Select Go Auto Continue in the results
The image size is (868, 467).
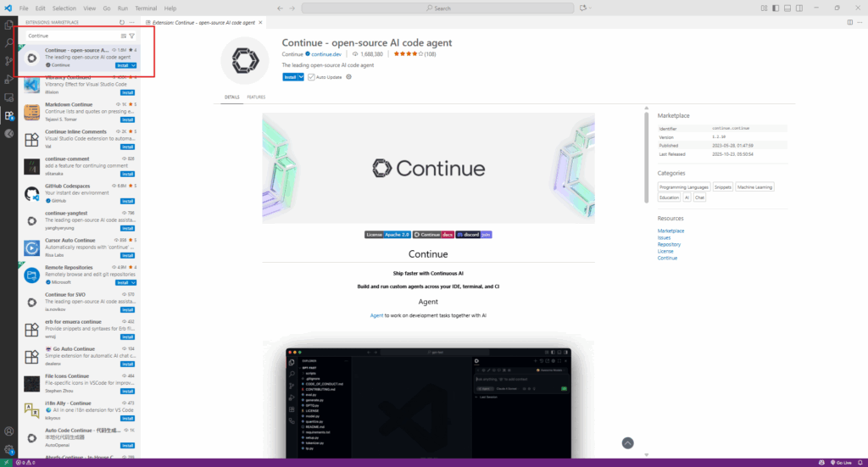point(80,356)
